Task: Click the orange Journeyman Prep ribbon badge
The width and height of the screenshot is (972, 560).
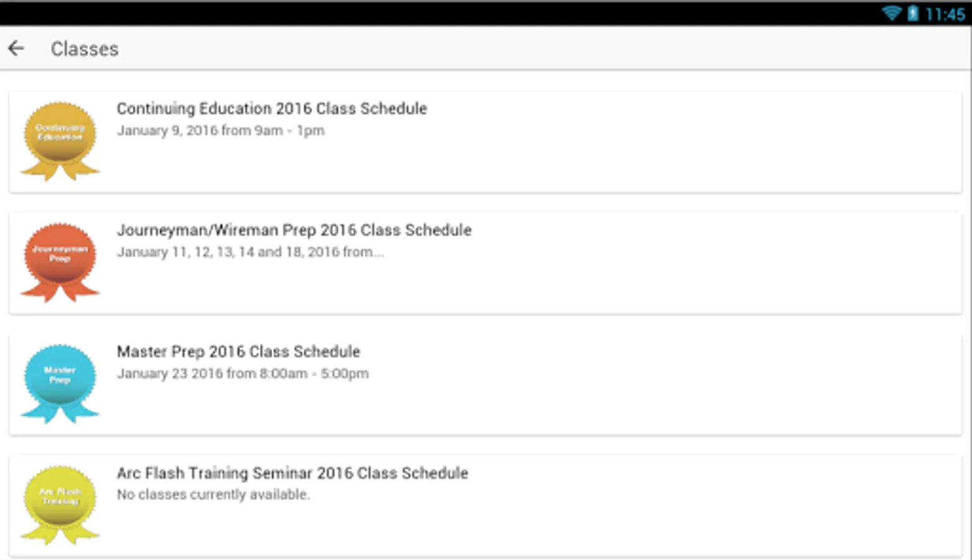Action: (60, 263)
